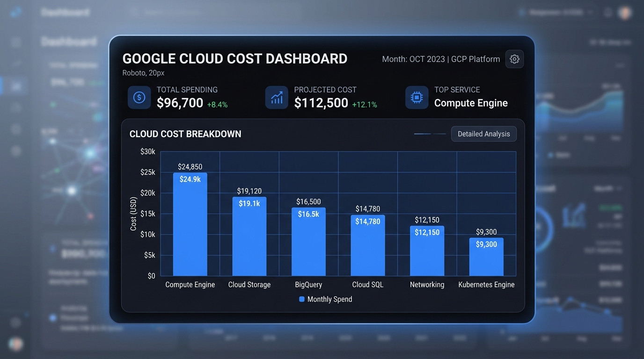
Task: Click the Top Service chip icon
Action: 417,97
